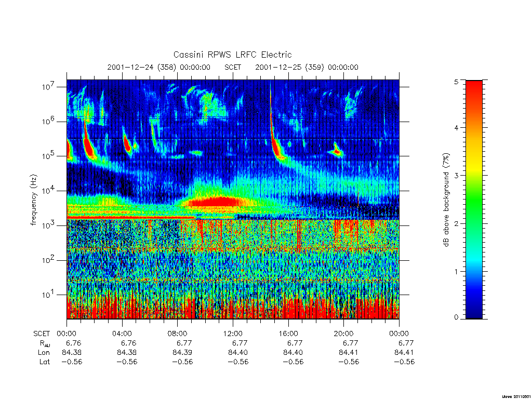This screenshot has height=399, width=532.
Task: Click the plot title "Cassini RPWS LRFC Electric"
Action: tap(232, 55)
